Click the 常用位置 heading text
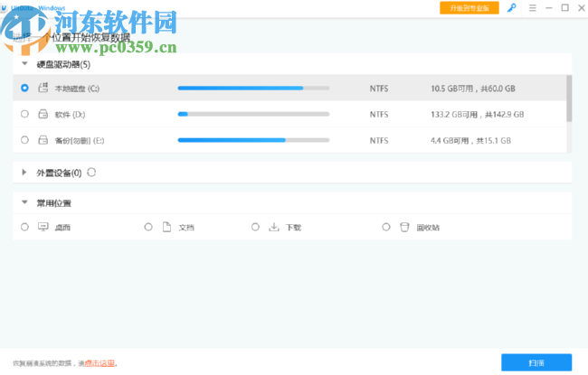This screenshot has width=588, height=375. click(x=53, y=203)
